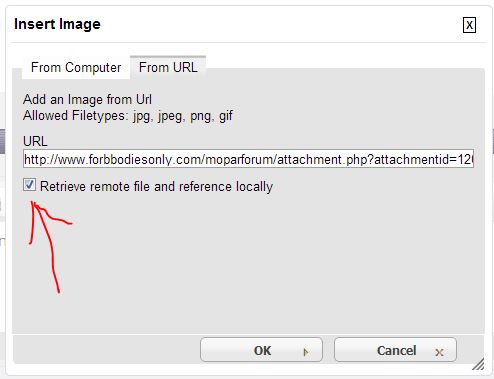Click the 'Retrieve remote file and reference locally' label
Viewport: 494px width, 379px height.
point(156,186)
